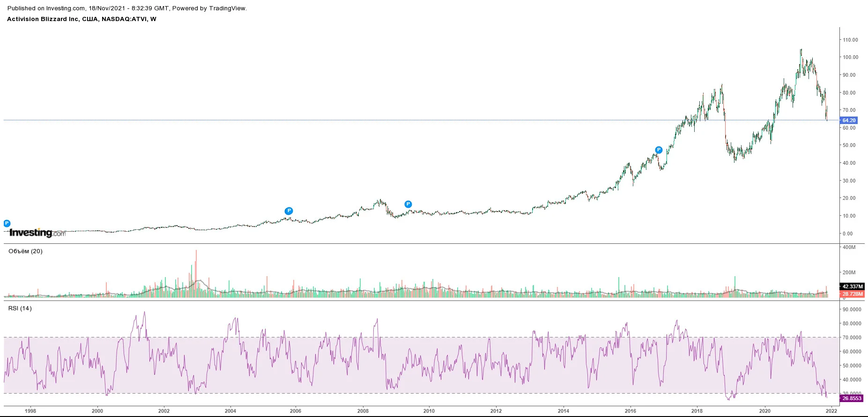Click the 30.00 price axis label
Image resolution: width=868 pixels, height=417 pixels.
[x=849, y=181]
